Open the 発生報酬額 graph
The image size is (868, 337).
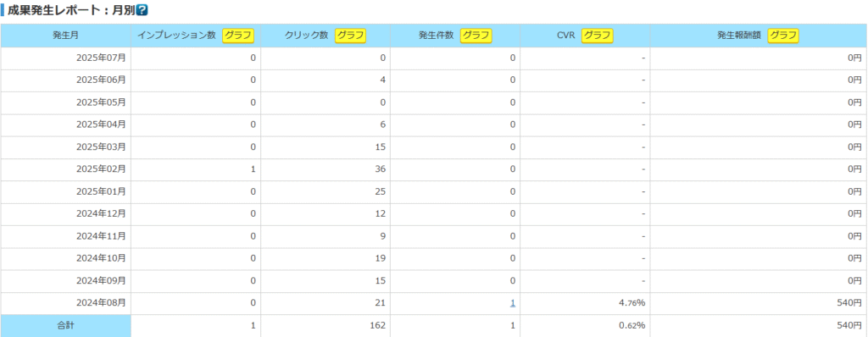(x=783, y=36)
